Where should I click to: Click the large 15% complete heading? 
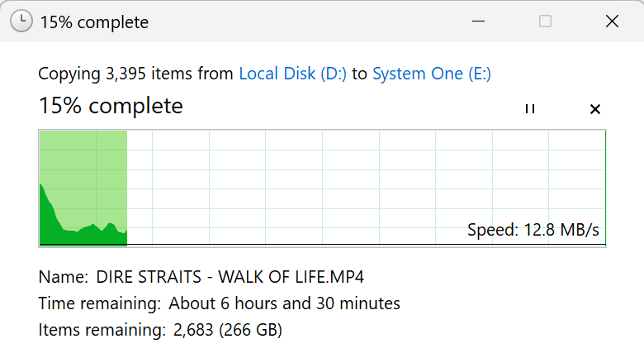click(x=111, y=106)
